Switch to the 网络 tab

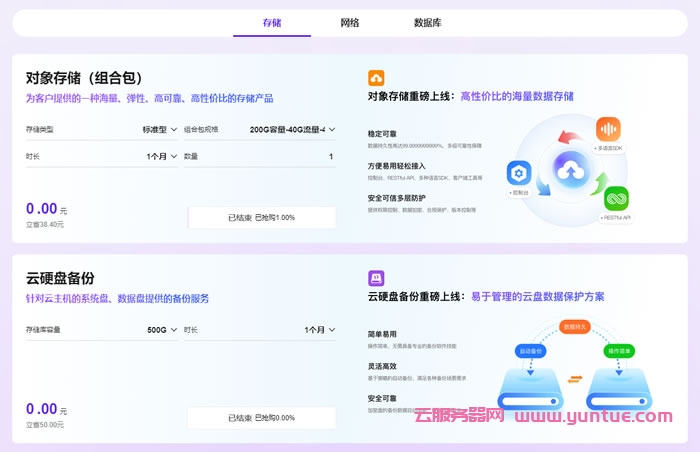click(x=350, y=22)
